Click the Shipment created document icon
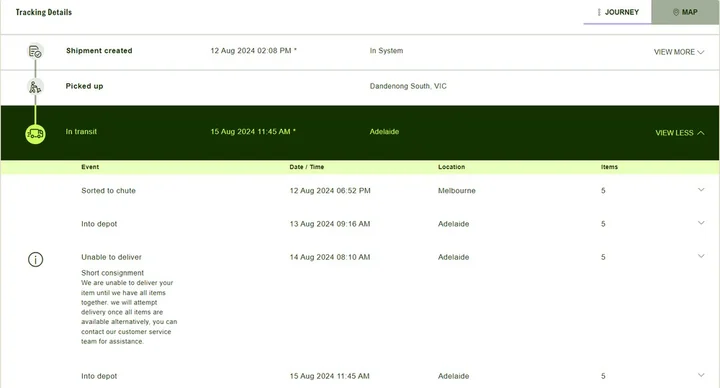The height and width of the screenshot is (388, 720). 35,52
